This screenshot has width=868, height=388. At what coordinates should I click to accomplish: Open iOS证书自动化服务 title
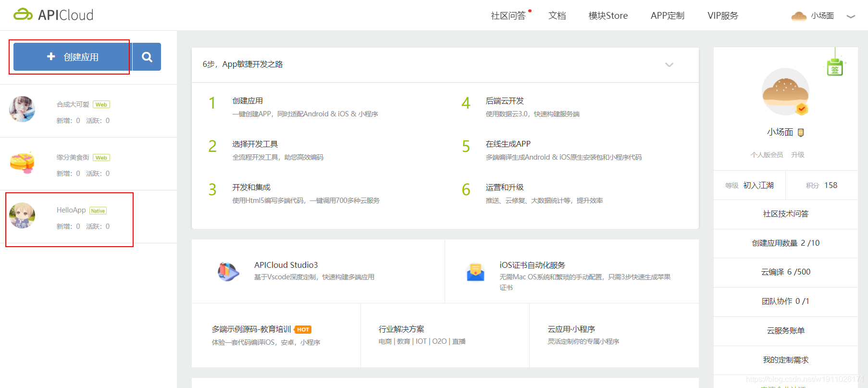click(x=532, y=265)
